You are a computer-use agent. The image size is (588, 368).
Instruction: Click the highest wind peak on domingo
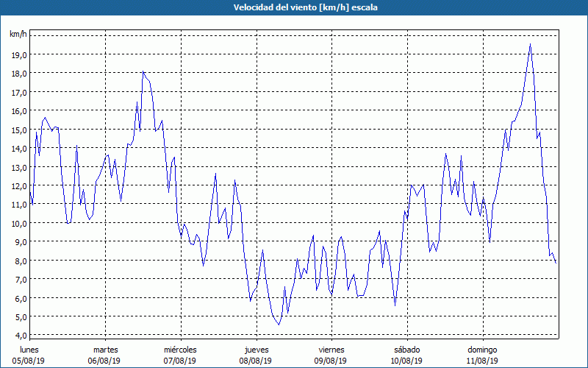[530, 44]
